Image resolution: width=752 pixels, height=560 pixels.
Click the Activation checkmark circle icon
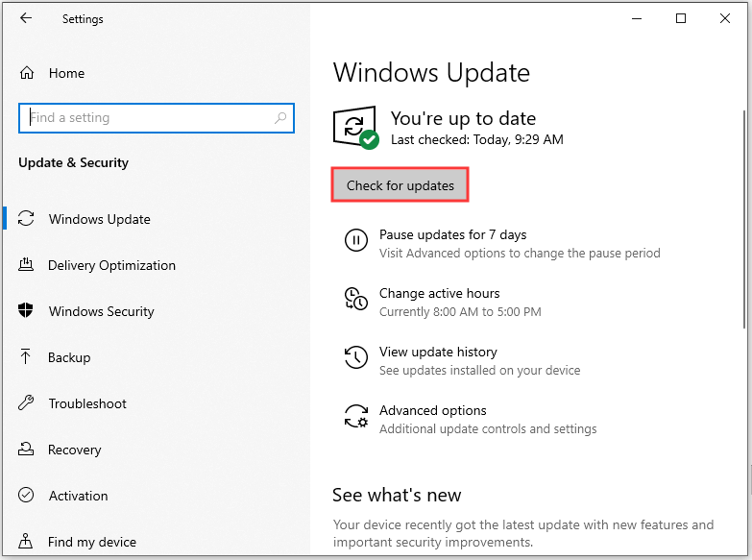pos(26,495)
